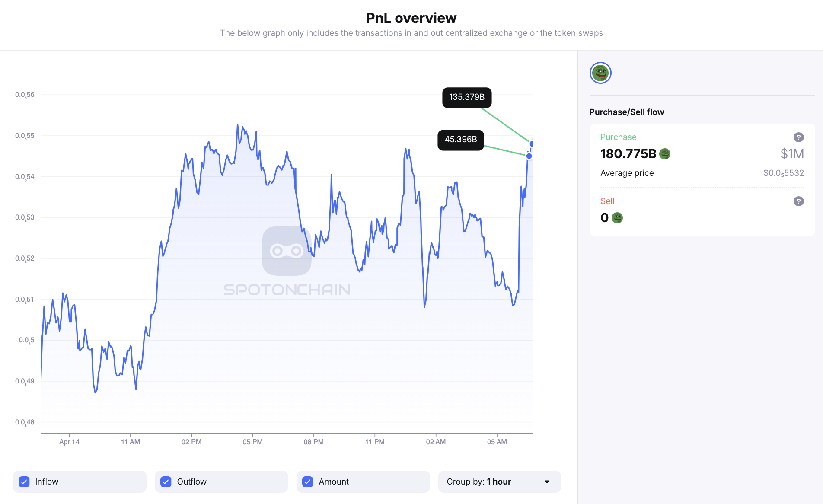Click the Apr 14 axis label
The width and height of the screenshot is (823, 504).
click(70, 442)
